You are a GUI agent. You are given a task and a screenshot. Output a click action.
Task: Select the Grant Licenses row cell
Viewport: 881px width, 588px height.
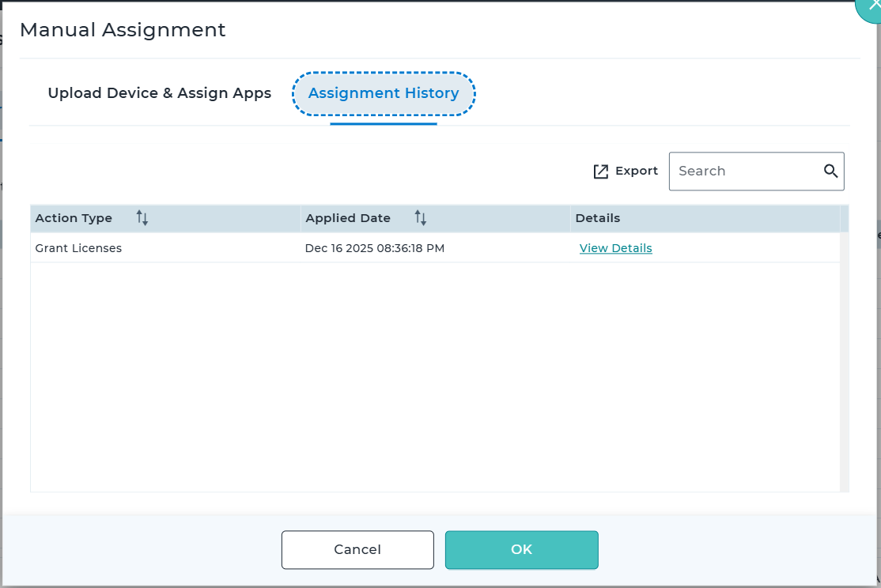(x=78, y=248)
